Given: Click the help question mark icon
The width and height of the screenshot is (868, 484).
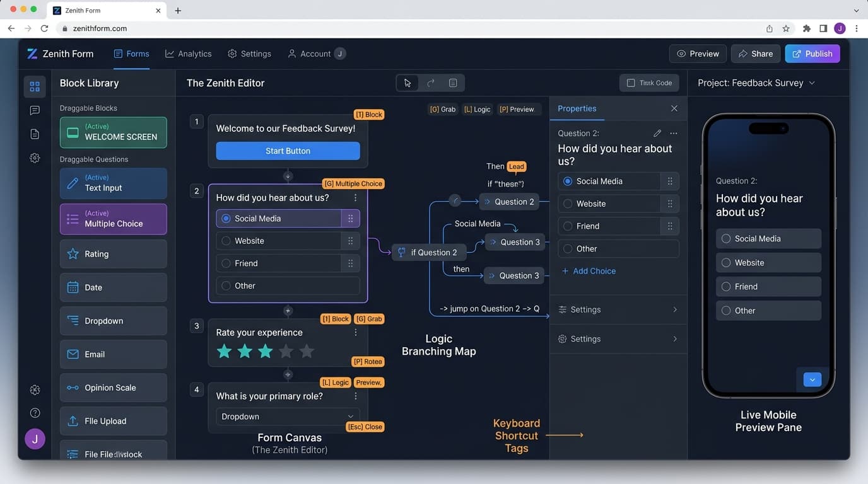Looking at the screenshot, I should point(35,413).
